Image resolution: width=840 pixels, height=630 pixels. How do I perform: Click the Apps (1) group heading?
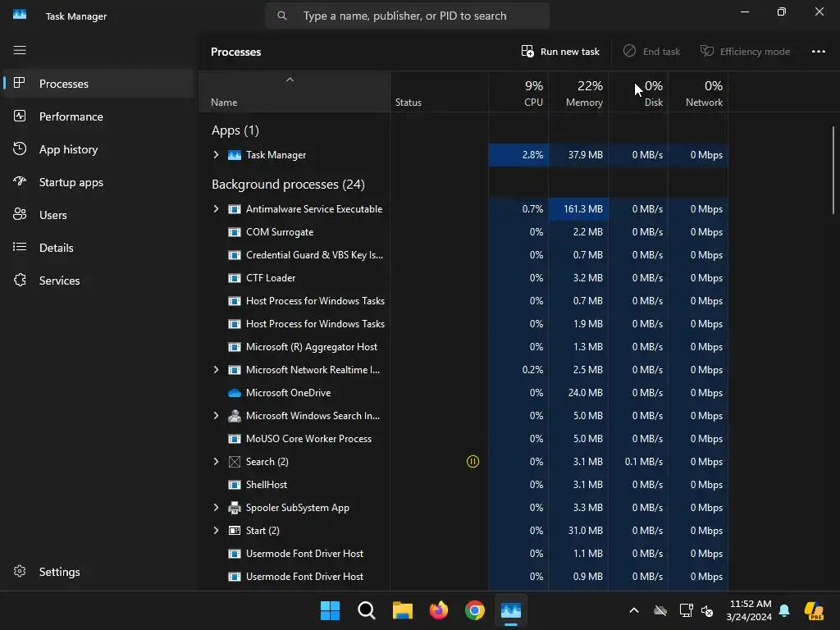tap(235, 130)
